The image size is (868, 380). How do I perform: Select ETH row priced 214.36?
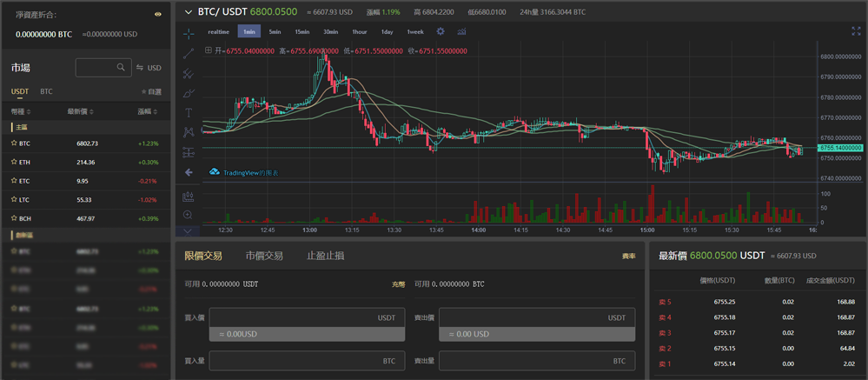[85, 163]
